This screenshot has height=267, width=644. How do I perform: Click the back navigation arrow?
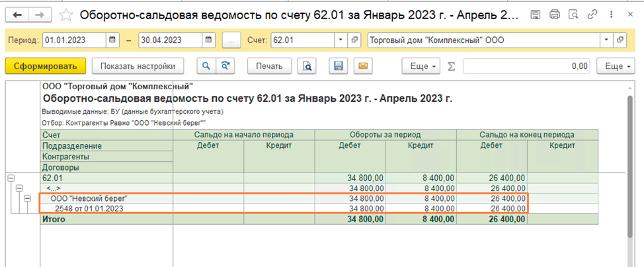click(x=18, y=15)
